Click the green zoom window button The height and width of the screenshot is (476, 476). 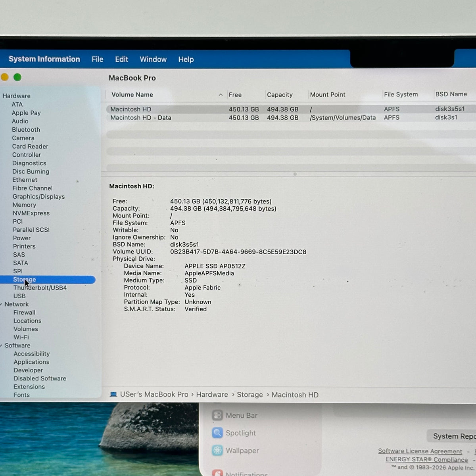pos(17,77)
